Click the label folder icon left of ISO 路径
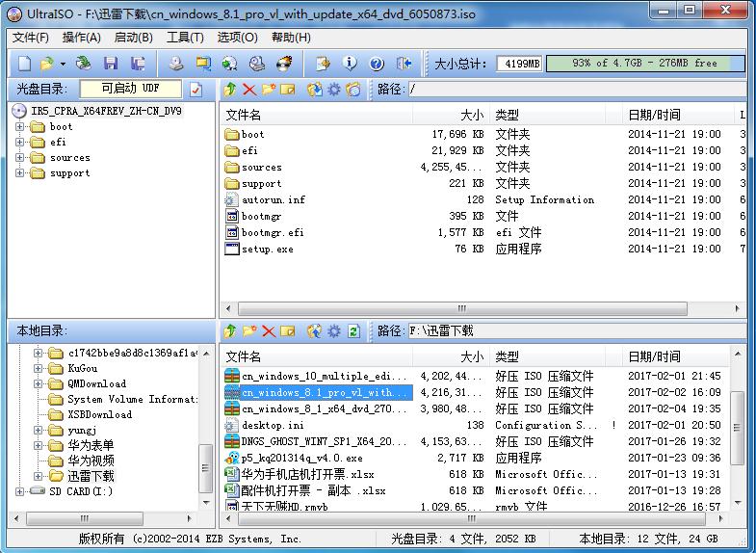This screenshot has height=553, width=756. coord(353,90)
